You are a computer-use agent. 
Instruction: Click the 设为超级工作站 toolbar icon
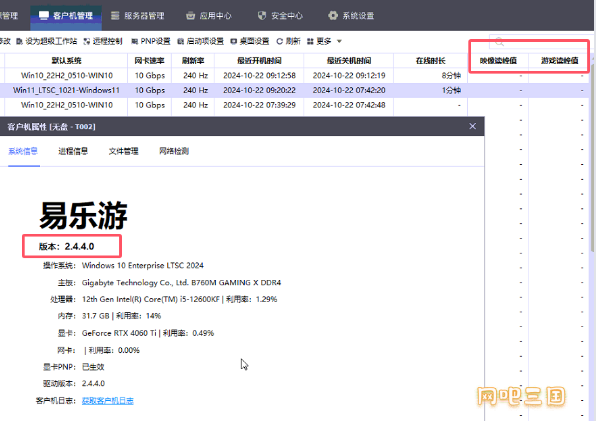(x=19, y=41)
